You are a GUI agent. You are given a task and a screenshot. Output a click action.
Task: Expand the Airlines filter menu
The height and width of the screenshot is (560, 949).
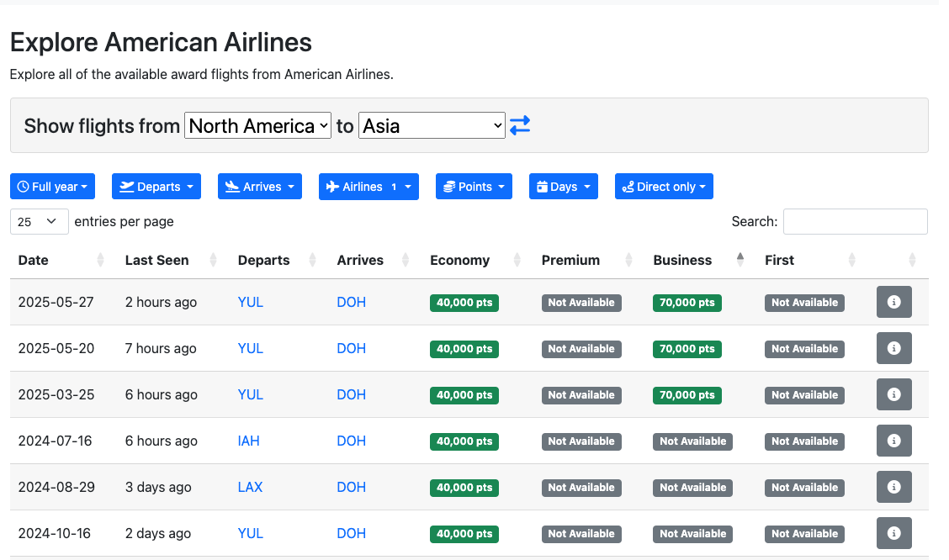click(x=368, y=187)
